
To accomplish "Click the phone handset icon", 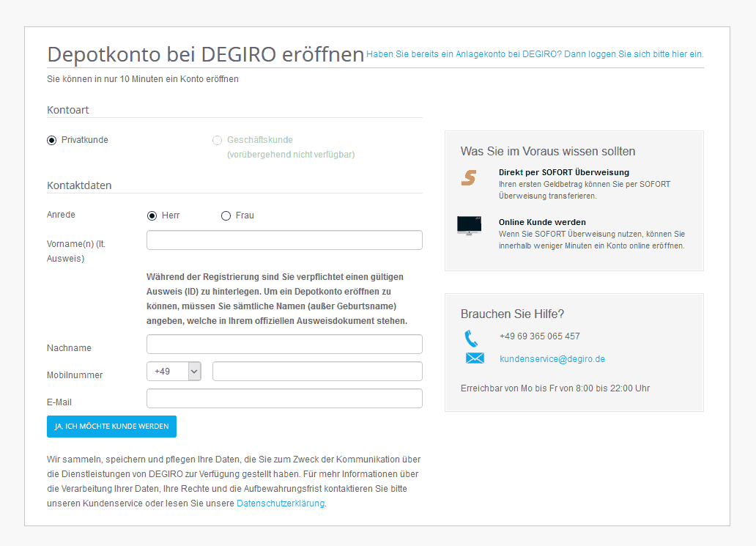I will pos(471,339).
